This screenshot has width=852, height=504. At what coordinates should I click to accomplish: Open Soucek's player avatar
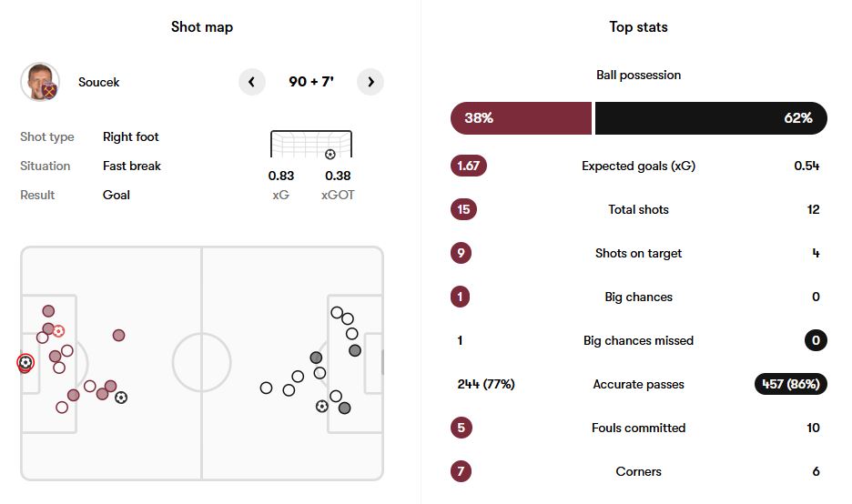(40, 82)
